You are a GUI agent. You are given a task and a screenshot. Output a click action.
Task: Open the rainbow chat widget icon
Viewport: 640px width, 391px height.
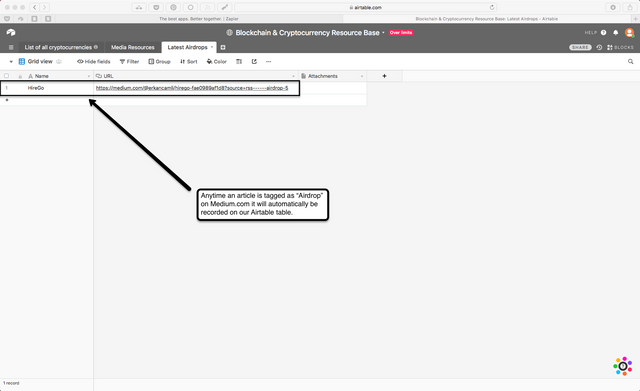pos(623,366)
